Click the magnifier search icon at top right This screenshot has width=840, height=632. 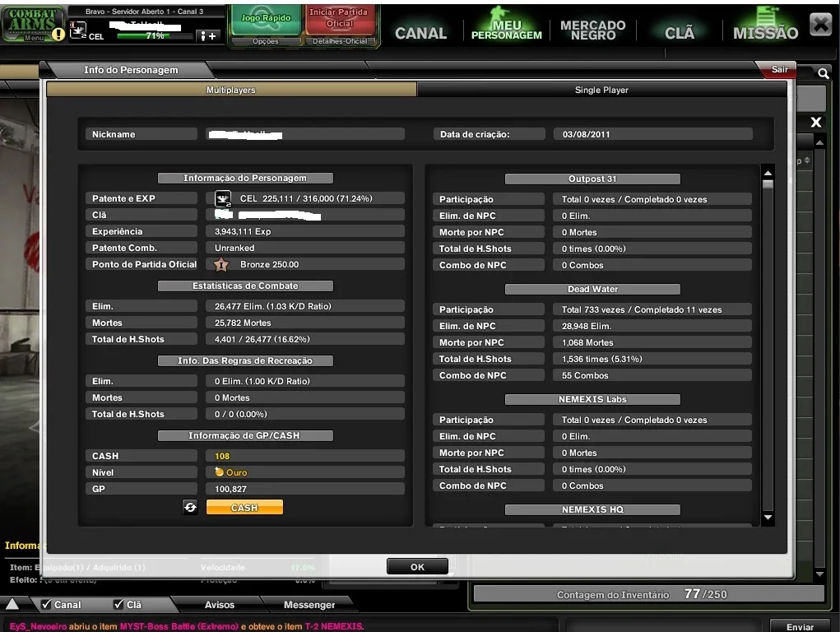(823, 73)
